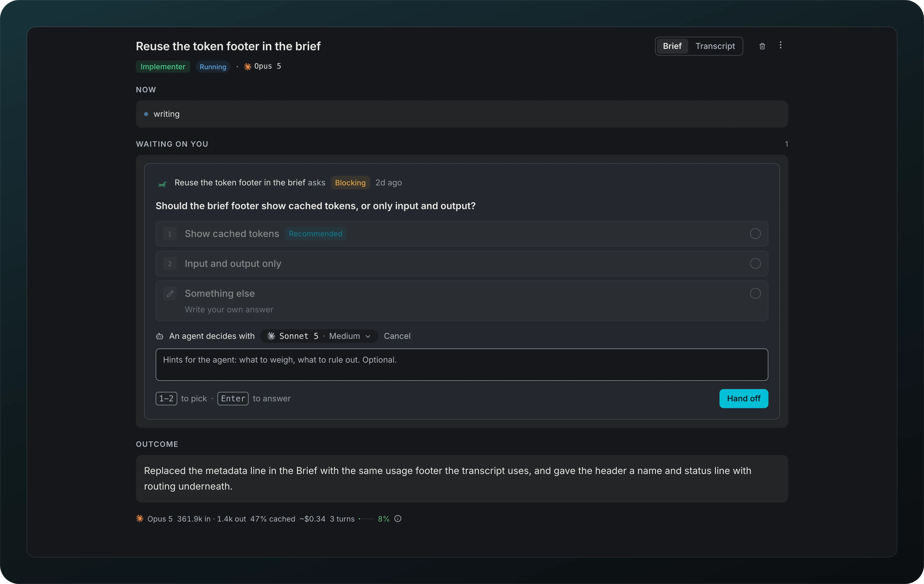
Task: Click the pencil icon on Something else
Action: [170, 293]
